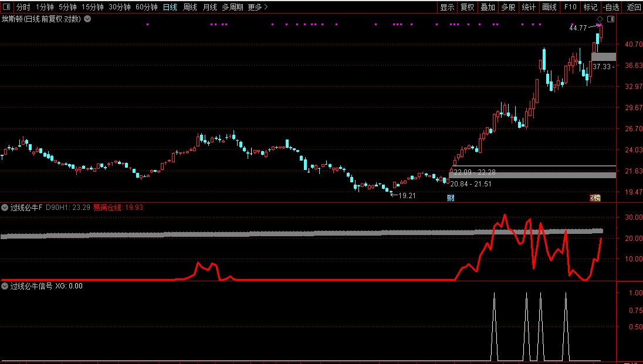Switch to the 60分钟 period
Screen dimensions: 643x364
(x=147, y=7)
